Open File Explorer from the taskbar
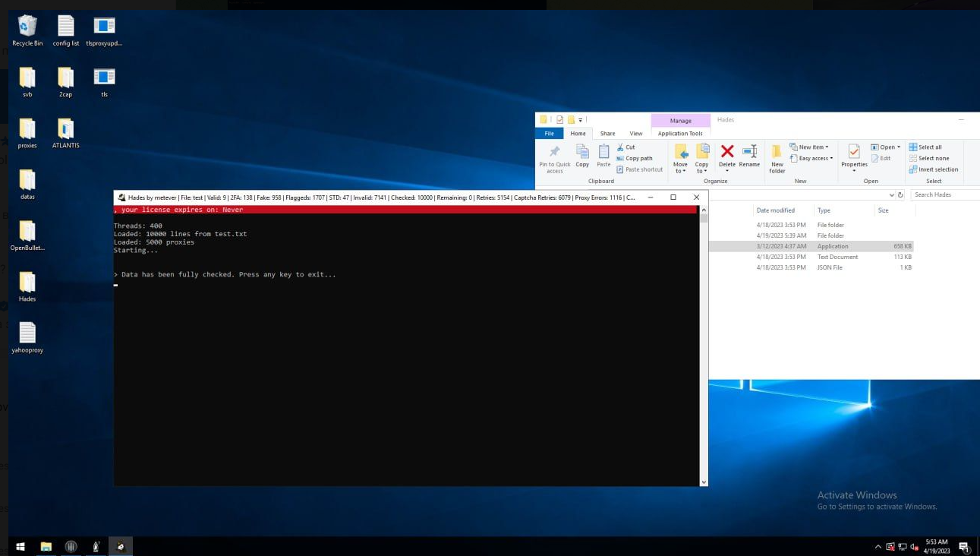This screenshot has height=556, width=980. click(x=46, y=546)
